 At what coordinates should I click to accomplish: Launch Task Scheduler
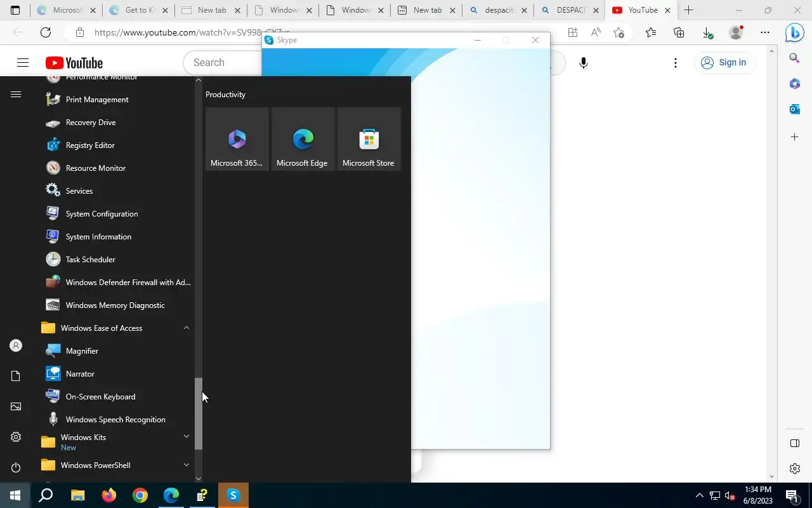point(117,260)
